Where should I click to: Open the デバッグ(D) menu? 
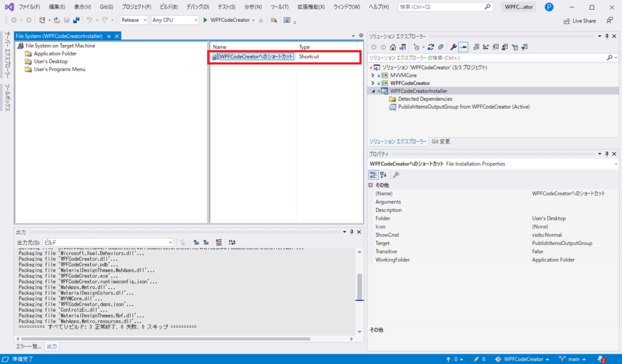click(x=197, y=7)
